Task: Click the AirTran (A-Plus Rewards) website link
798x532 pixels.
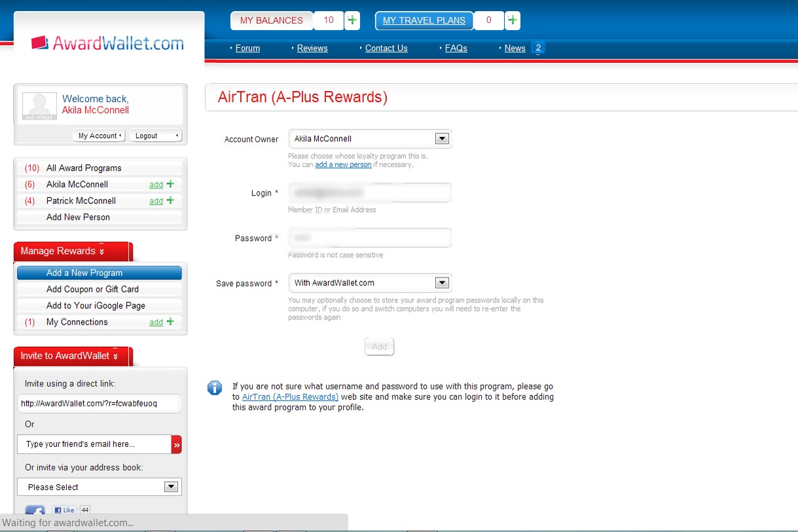Action: pyautogui.click(x=290, y=397)
